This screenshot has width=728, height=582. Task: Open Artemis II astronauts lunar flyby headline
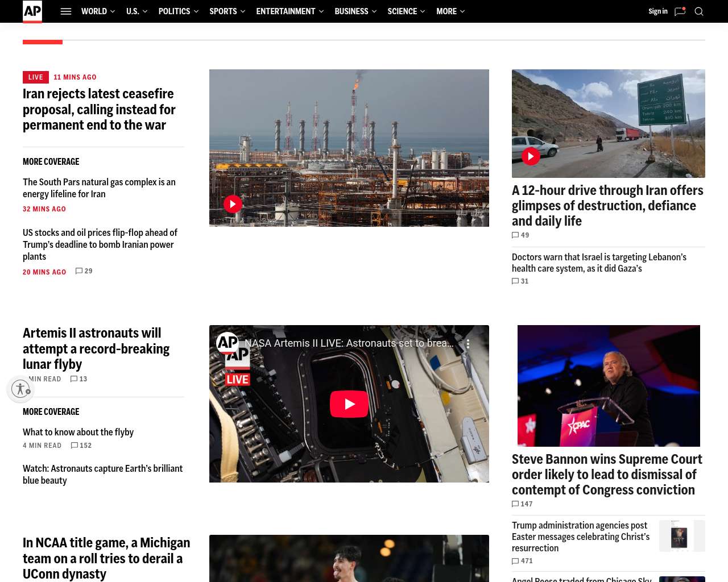pos(96,349)
